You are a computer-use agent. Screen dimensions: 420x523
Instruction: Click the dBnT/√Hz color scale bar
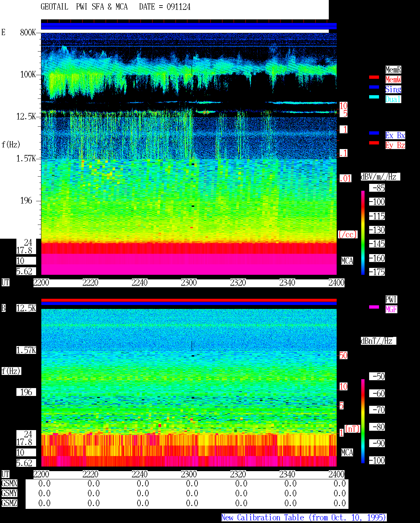(363, 421)
